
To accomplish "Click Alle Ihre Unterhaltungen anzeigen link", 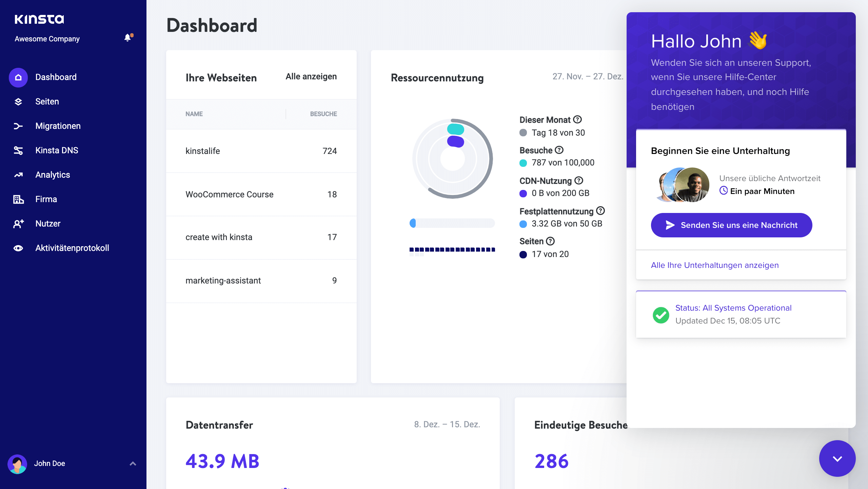I will tap(715, 264).
